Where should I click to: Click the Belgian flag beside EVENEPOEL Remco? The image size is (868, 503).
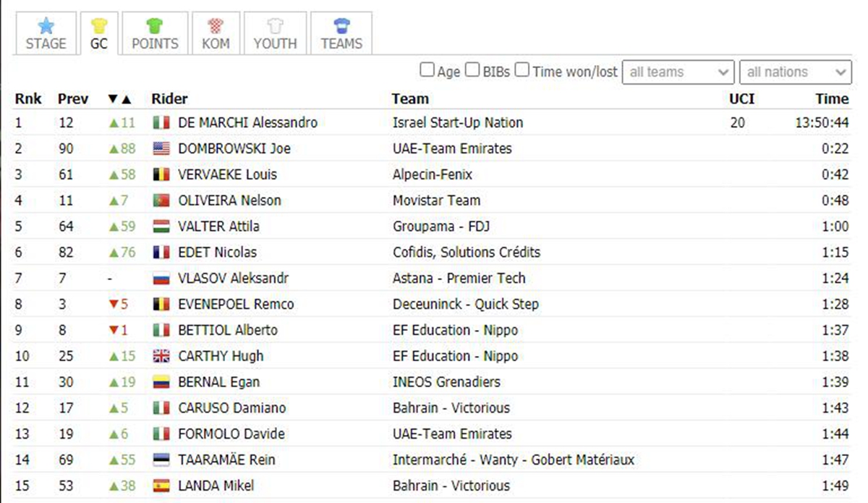161,304
